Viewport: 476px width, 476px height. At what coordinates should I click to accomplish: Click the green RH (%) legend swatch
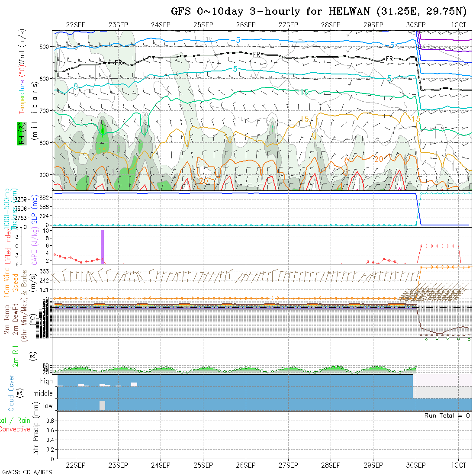(x=20, y=133)
